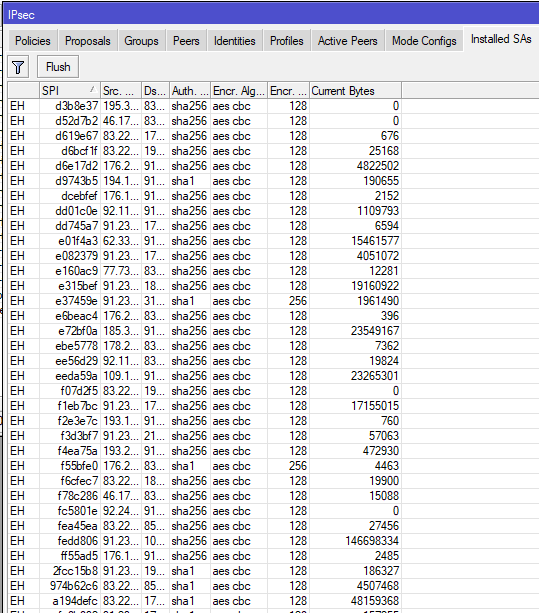The width and height of the screenshot is (539, 613).
Task: Sort by the SPI column header
Action: point(70,91)
